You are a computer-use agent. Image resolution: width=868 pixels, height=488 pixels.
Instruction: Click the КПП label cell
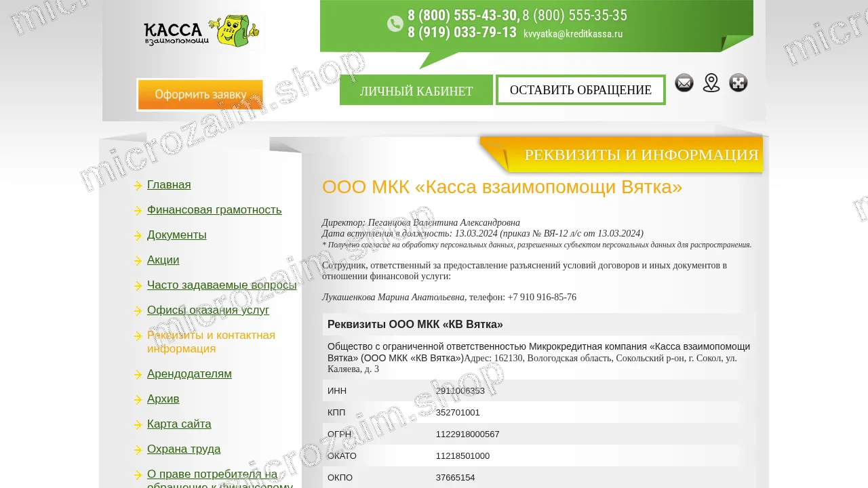[377, 412]
